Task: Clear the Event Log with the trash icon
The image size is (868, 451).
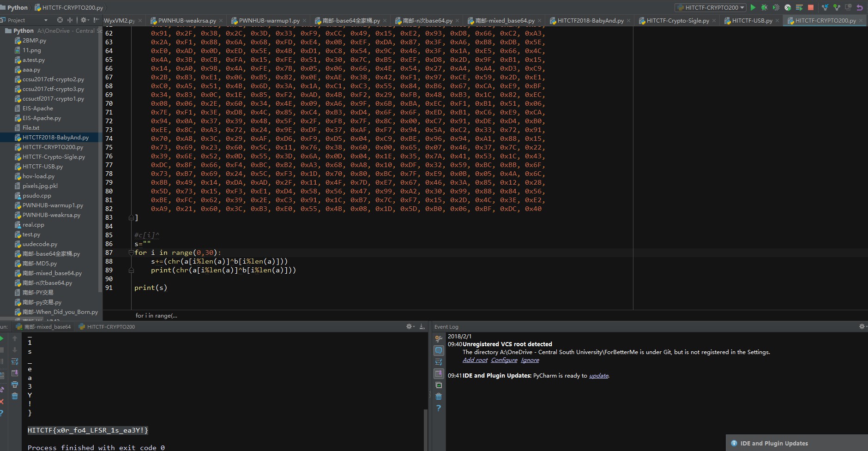Action: (439, 397)
